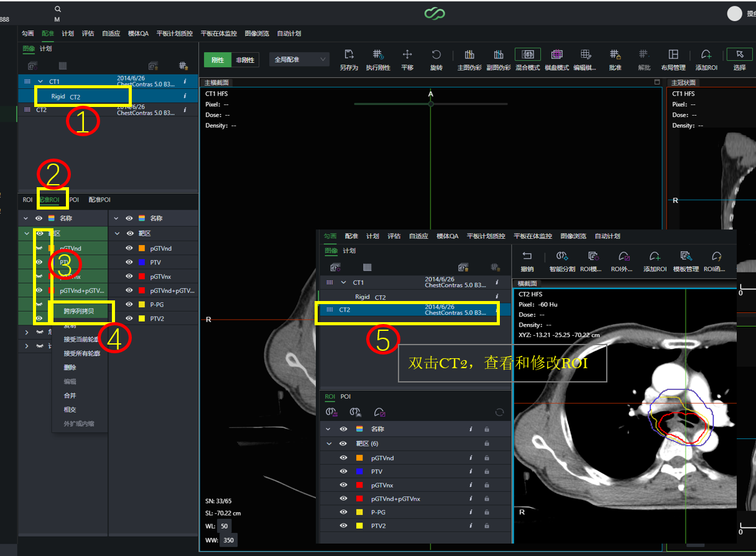Viewport: 756px width, 556px height.
Task: Toggle eye for P-PG in the right registration list
Action: [129, 305]
